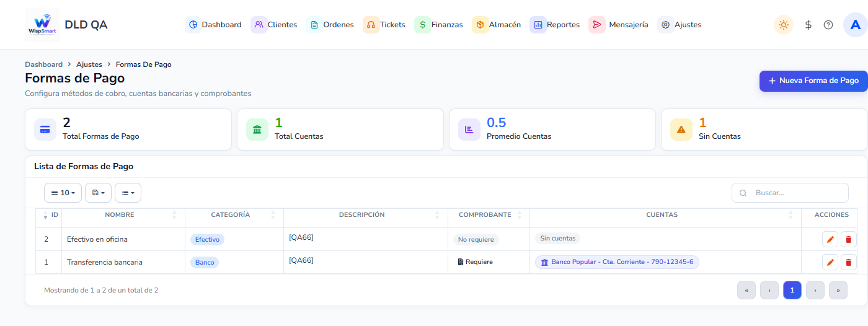
Task: Select page 1 in pagination
Action: click(x=792, y=290)
